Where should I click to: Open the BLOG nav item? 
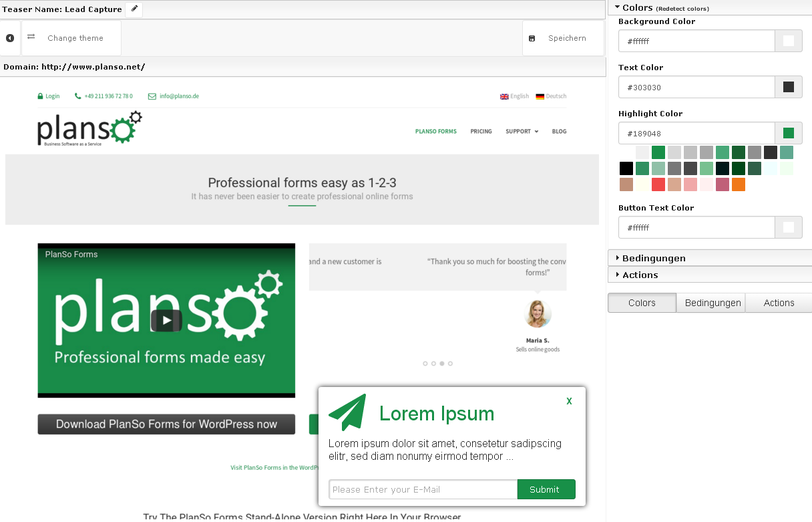pyautogui.click(x=559, y=132)
